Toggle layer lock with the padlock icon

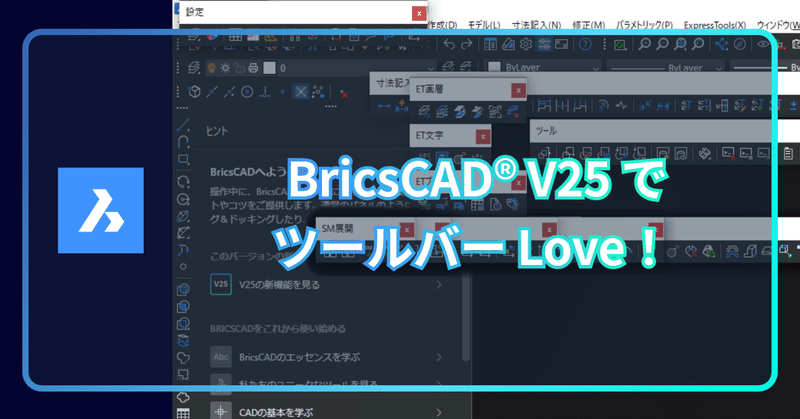tap(239, 68)
